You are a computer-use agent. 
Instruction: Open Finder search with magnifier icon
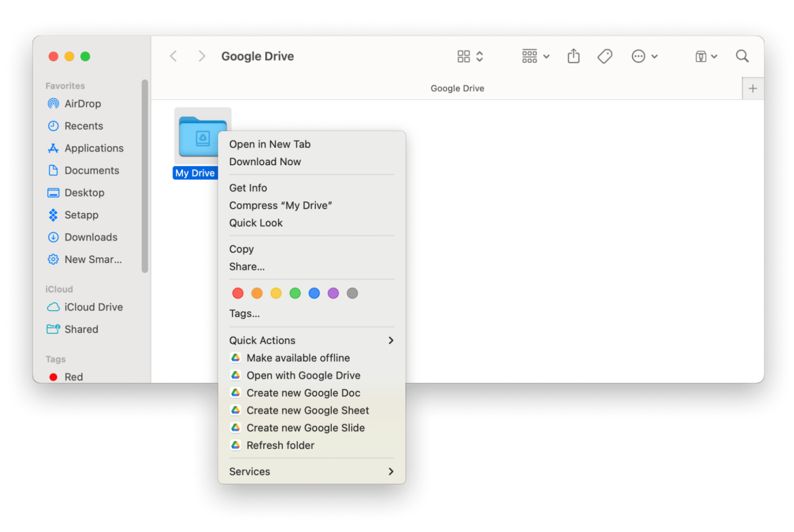click(x=742, y=56)
